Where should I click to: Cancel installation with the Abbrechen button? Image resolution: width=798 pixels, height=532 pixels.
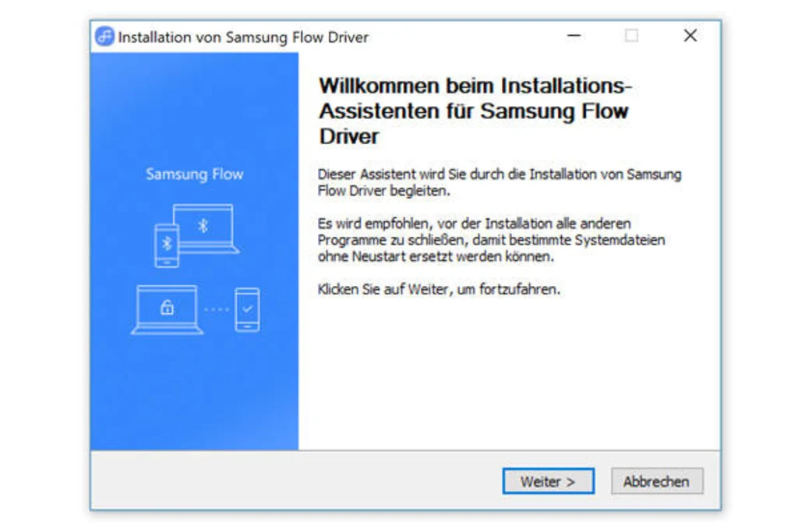tap(656, 481)
